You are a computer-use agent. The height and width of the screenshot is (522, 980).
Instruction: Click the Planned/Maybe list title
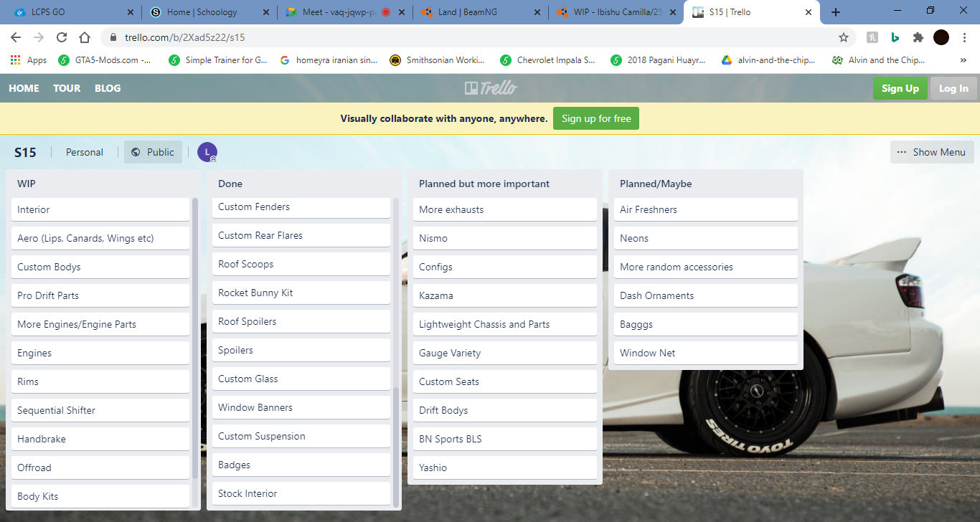[656, 184]
